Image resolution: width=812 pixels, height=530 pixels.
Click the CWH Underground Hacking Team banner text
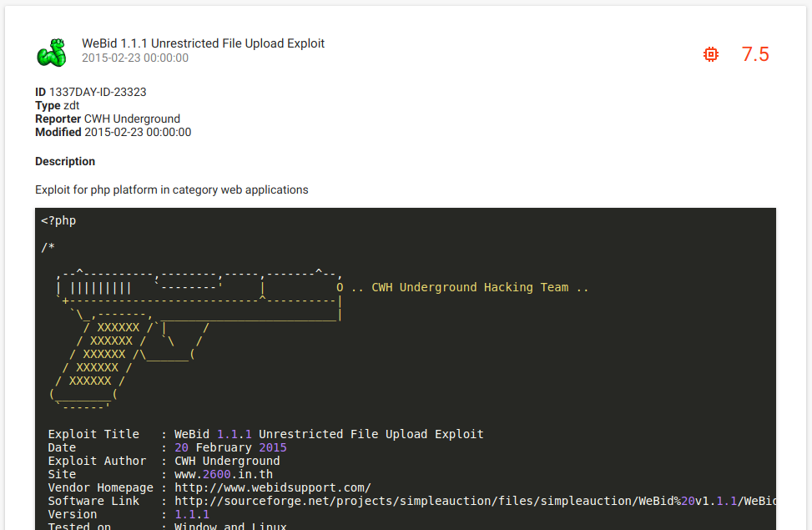(x=480, y=287)
